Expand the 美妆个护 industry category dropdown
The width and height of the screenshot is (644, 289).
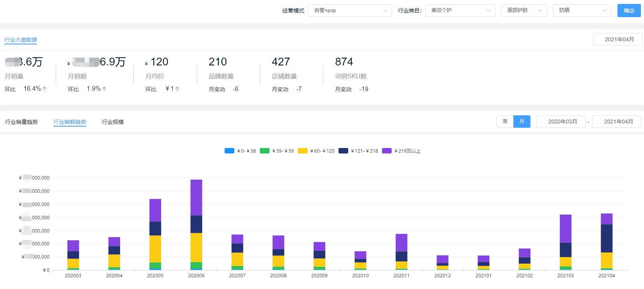(460, 11)
